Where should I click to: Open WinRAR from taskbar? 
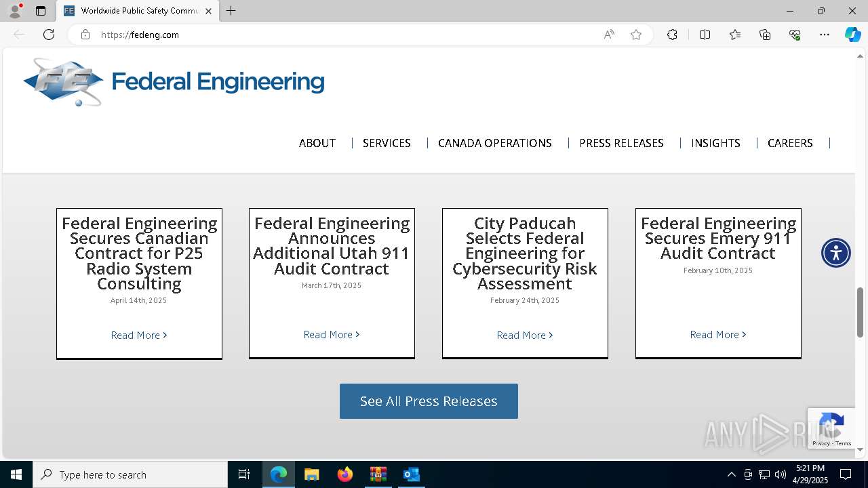point(378,474)
